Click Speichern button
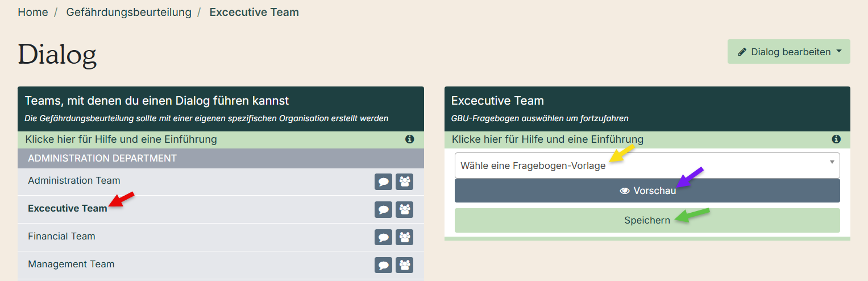The width and height of the screenshot is (868, 281). coord(647,220)
